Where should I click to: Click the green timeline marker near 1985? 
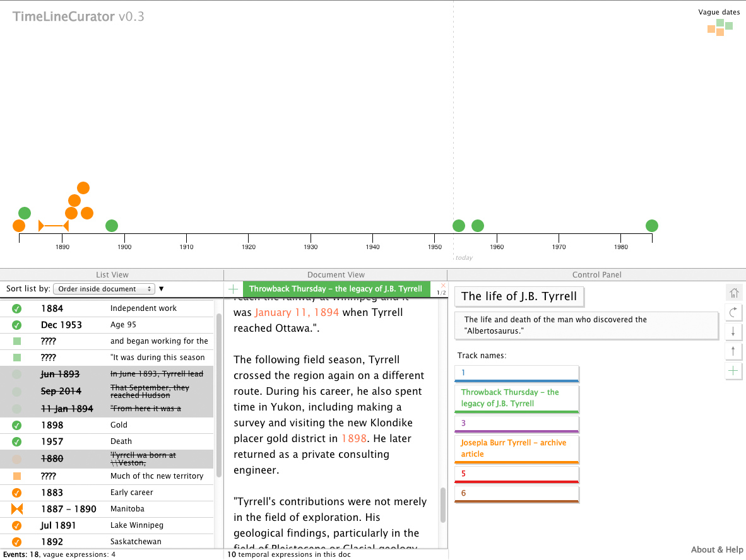[x=652, y=226]
